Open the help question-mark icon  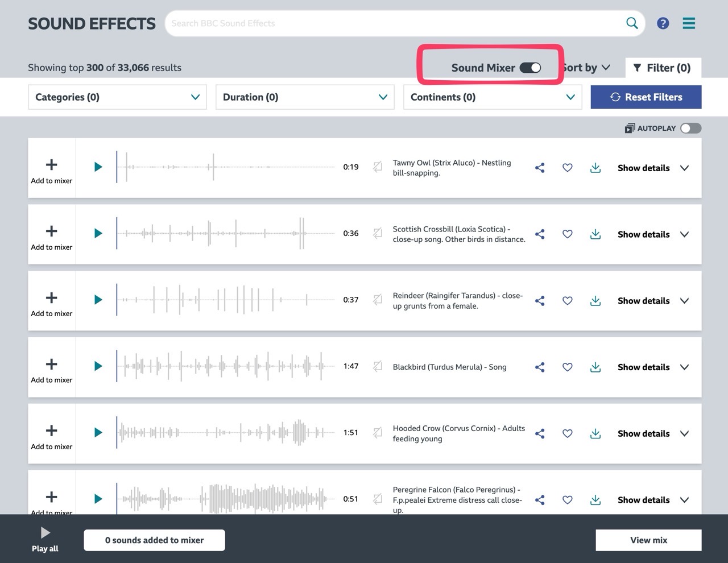pos(663,23)
